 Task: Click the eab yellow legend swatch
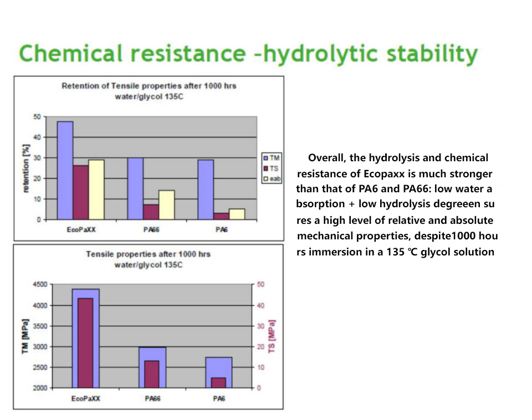click(266, 178)
